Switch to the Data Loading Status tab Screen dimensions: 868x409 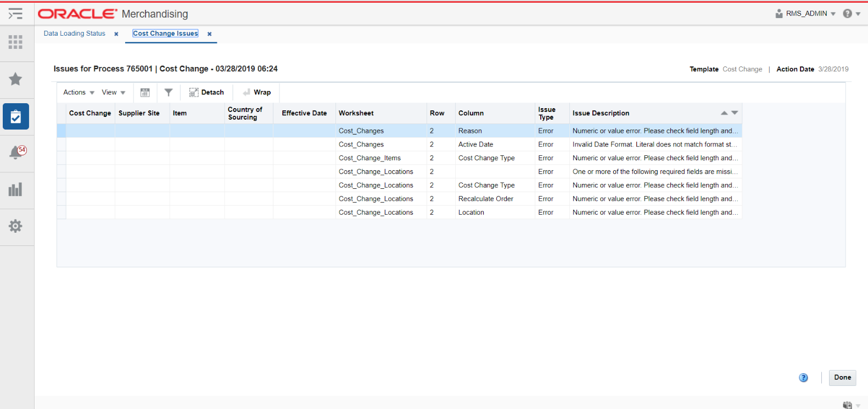click(x=75, y=33)
